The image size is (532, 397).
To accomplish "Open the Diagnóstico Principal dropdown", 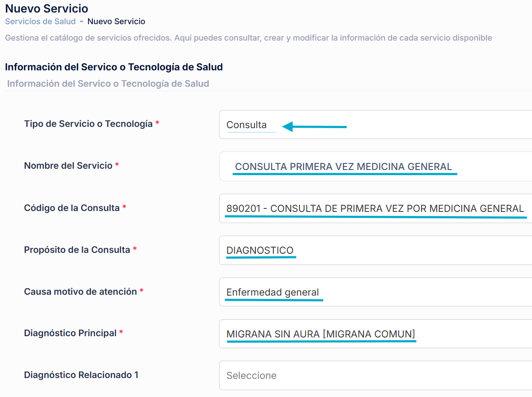I will click(375, 334).
